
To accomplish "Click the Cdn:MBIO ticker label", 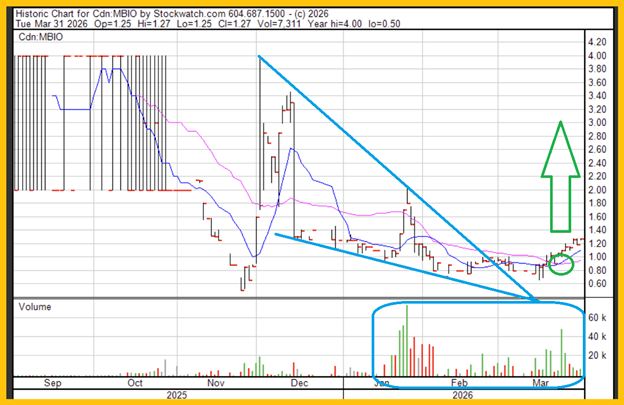I will coord(42,36).
